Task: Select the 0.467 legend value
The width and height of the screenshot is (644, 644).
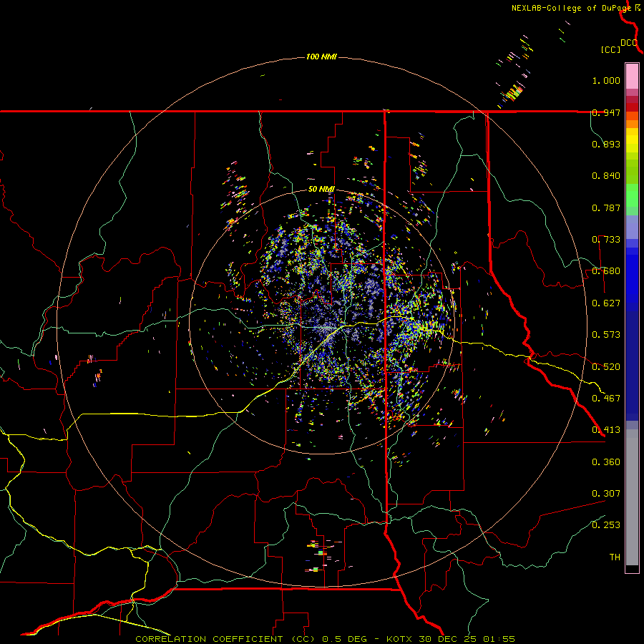Action: click(x=606, y=399)
